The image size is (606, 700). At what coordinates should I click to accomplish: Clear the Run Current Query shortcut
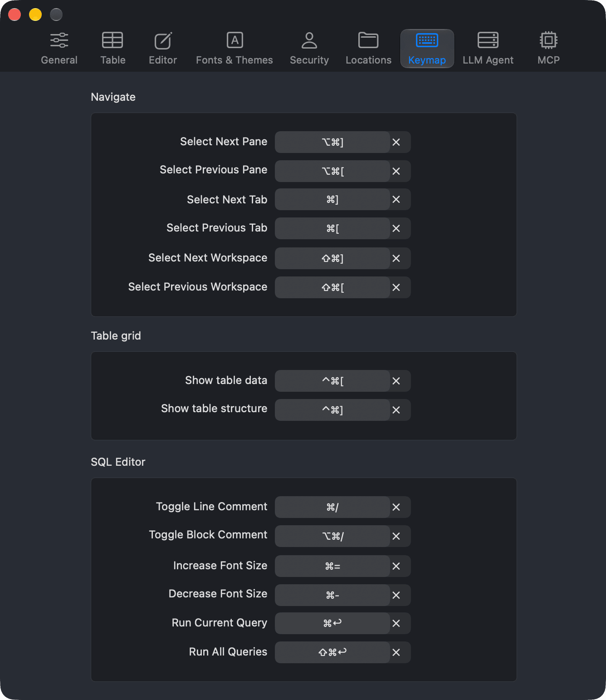[396, 623]
